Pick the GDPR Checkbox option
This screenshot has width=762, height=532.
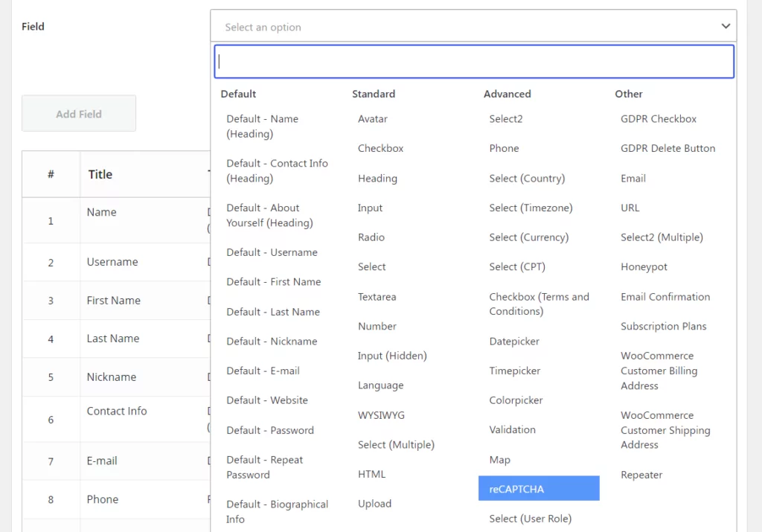click(659, 119)
